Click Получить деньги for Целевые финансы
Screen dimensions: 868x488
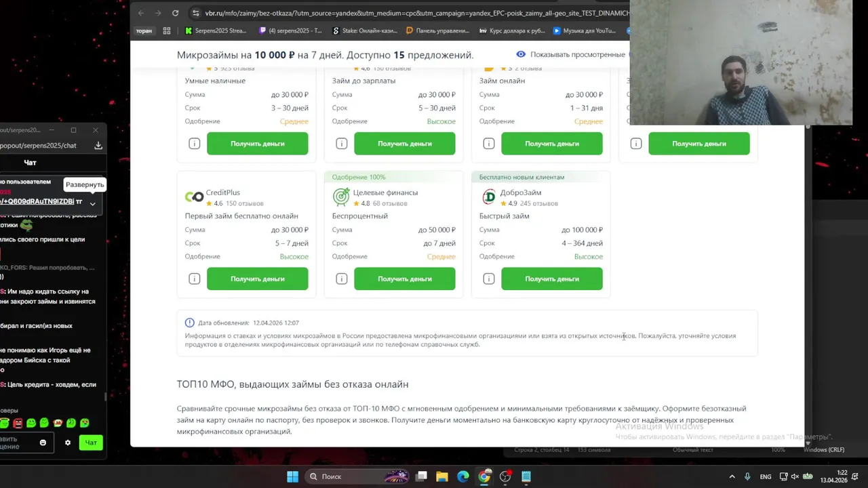click(x=405, y=279)
